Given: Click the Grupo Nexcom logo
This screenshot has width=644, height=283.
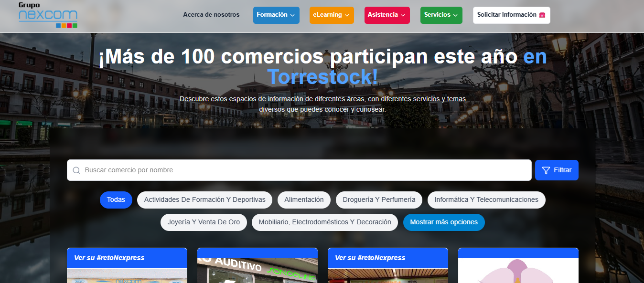Looking at the screenshot, I should coord(48,15).
